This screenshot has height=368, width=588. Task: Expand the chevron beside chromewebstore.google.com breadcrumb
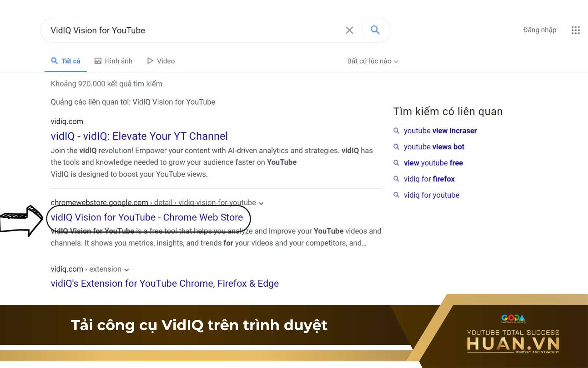coord(261,203)
